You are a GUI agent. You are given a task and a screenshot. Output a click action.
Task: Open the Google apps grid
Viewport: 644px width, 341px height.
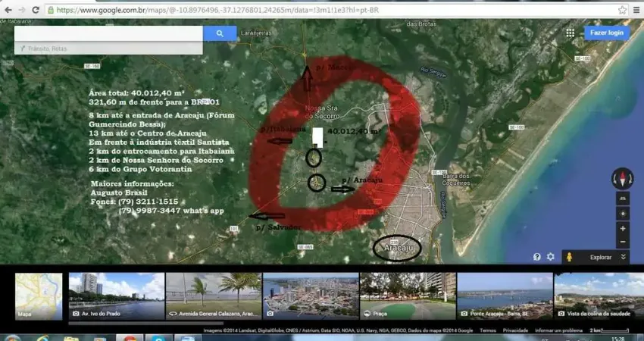(x=570, y=33)
